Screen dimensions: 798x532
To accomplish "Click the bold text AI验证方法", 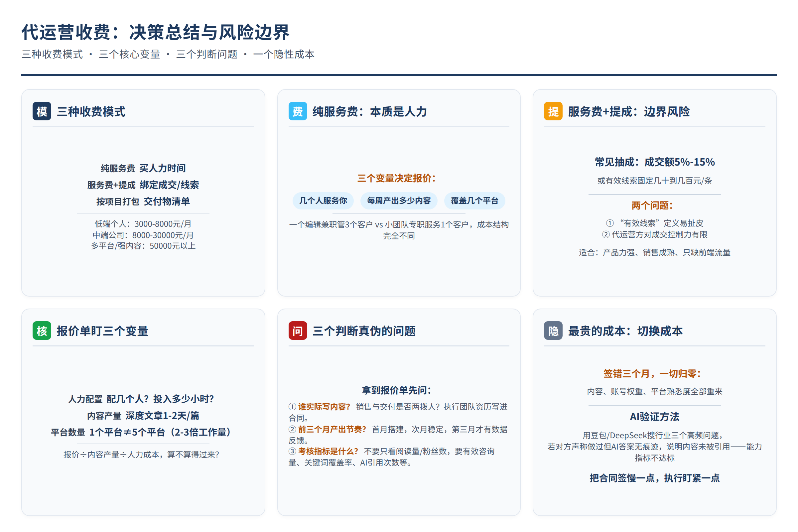I will 654,417.
